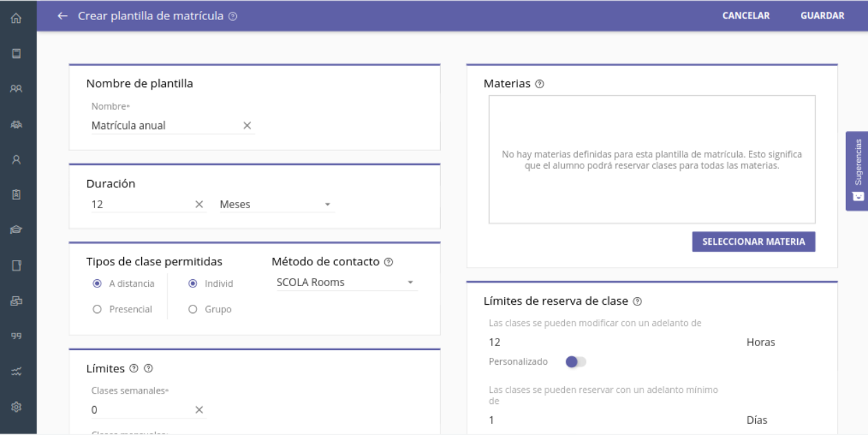Open the settings gear in the sidebar
This screenshot has width=868, height=435.
[x=17, y=408]
